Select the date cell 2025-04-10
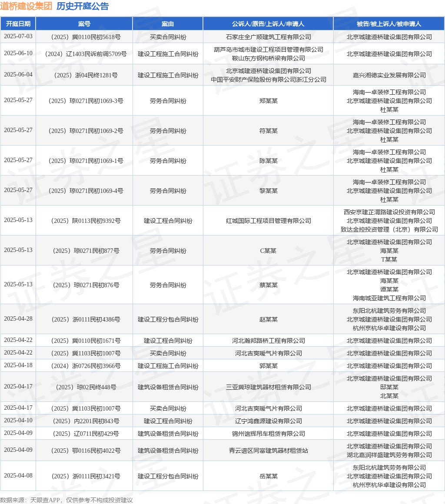Viewport: 445px width, 504px height. (18, 421)
